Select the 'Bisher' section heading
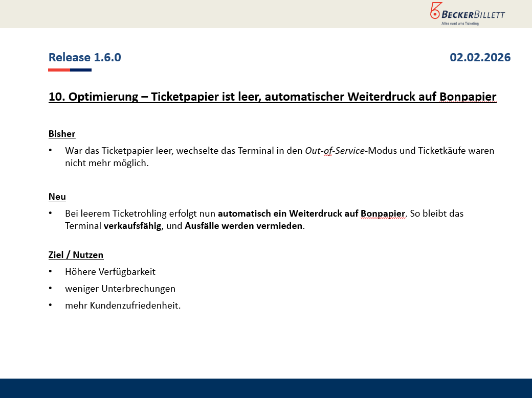The image size is (532, 398). (x=62, y=134)
